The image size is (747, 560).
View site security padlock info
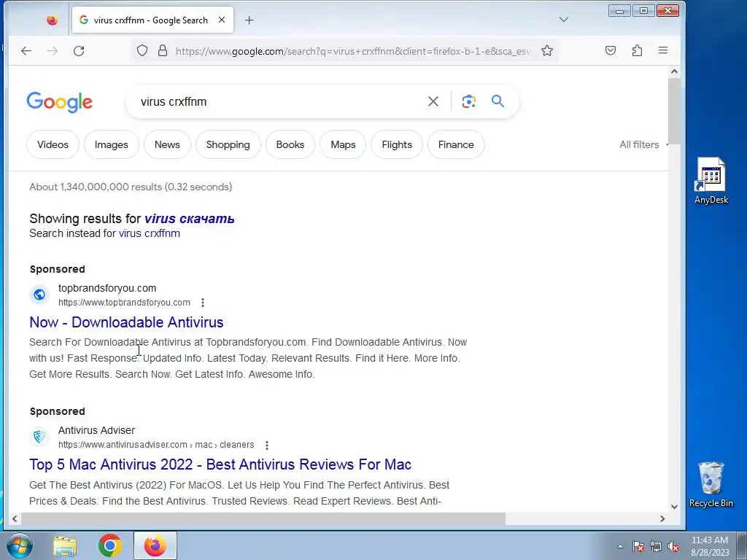coord(163,50)
